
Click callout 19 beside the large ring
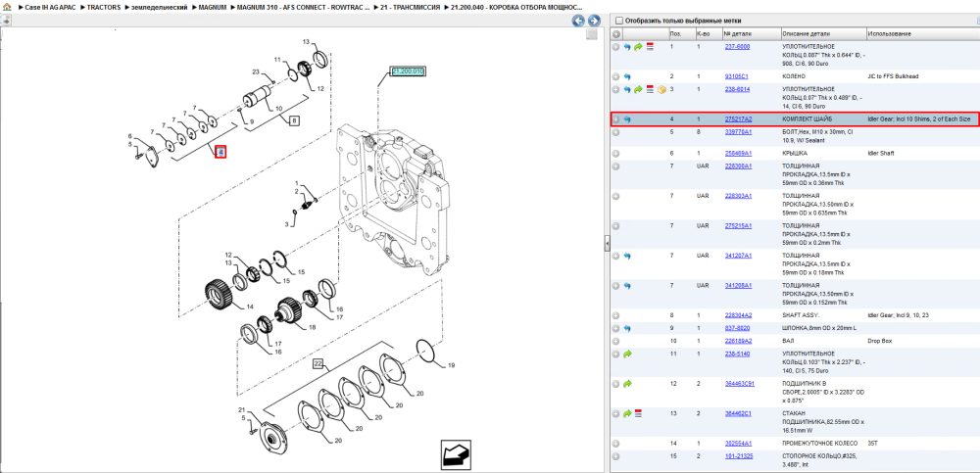click(451, 367)
